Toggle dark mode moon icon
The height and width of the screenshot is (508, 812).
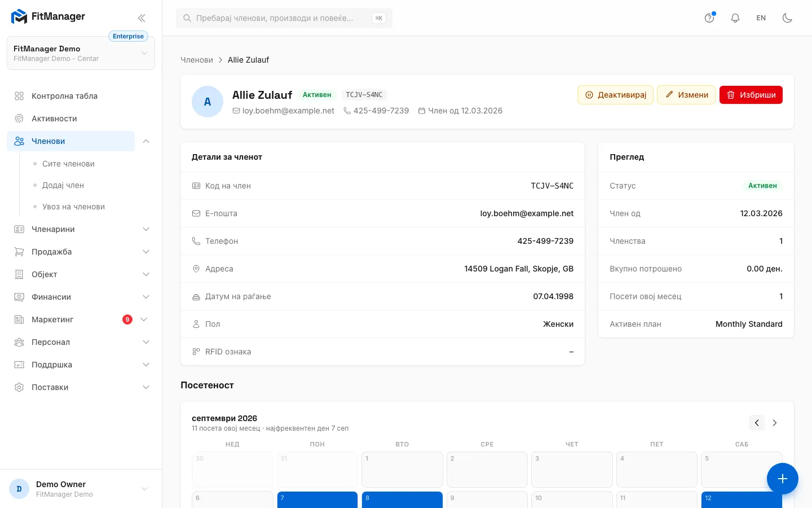(787, 18)
